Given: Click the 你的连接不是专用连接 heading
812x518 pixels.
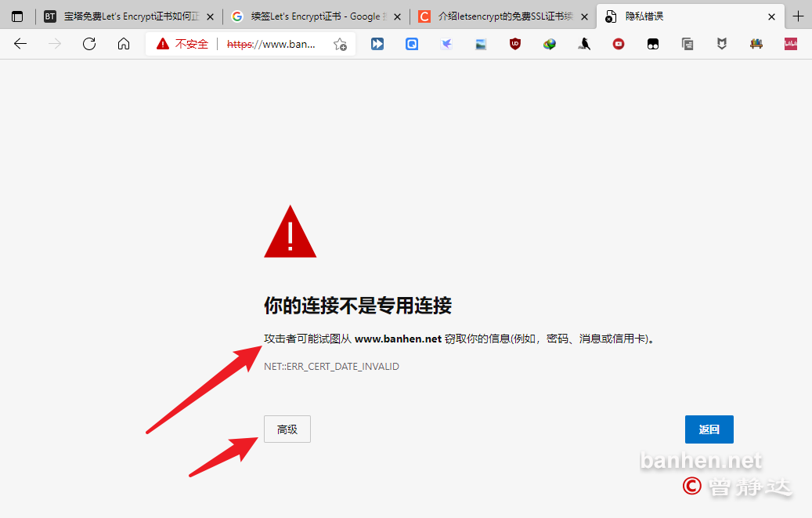Looking at the screenshot, I should pos(358,306).
